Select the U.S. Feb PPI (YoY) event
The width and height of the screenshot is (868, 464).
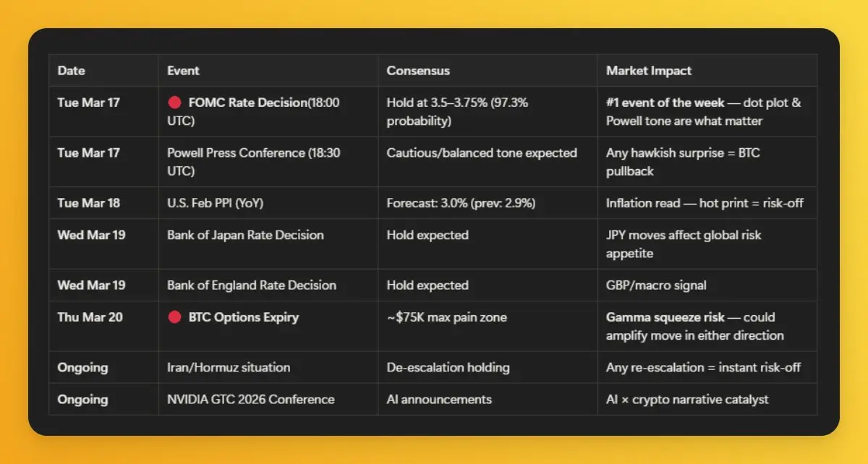pyautogui.click(x=215, y=203)
